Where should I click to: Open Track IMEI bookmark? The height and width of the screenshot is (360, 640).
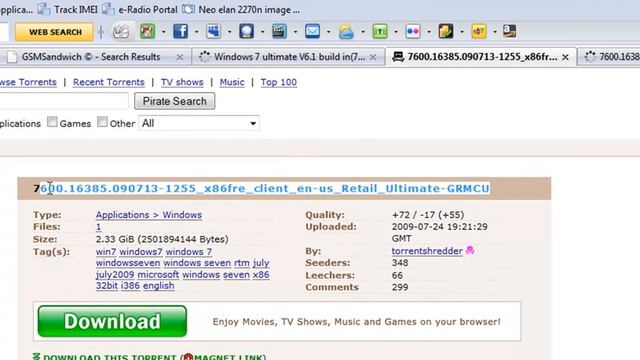68,9
